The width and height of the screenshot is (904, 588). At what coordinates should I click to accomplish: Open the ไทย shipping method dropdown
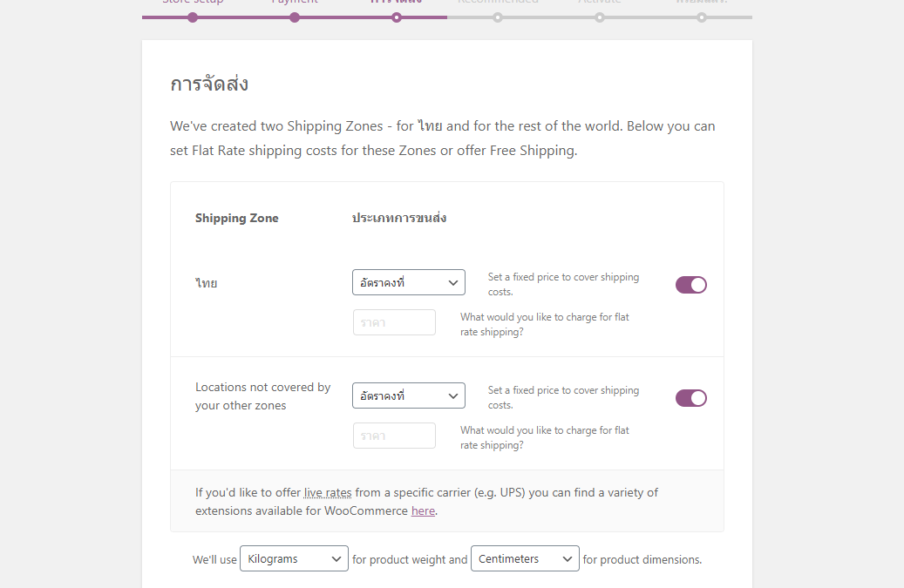click(x=409, y=282)
